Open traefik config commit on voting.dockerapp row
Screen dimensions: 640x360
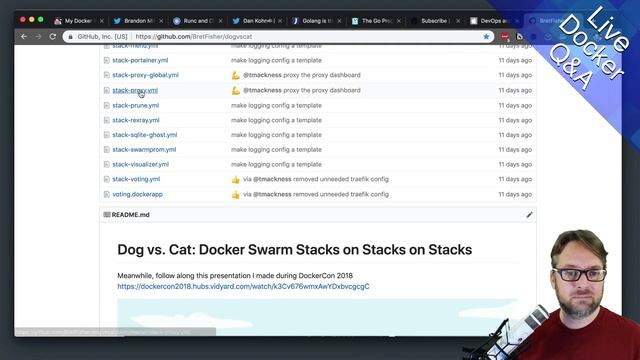click(316, 194)
